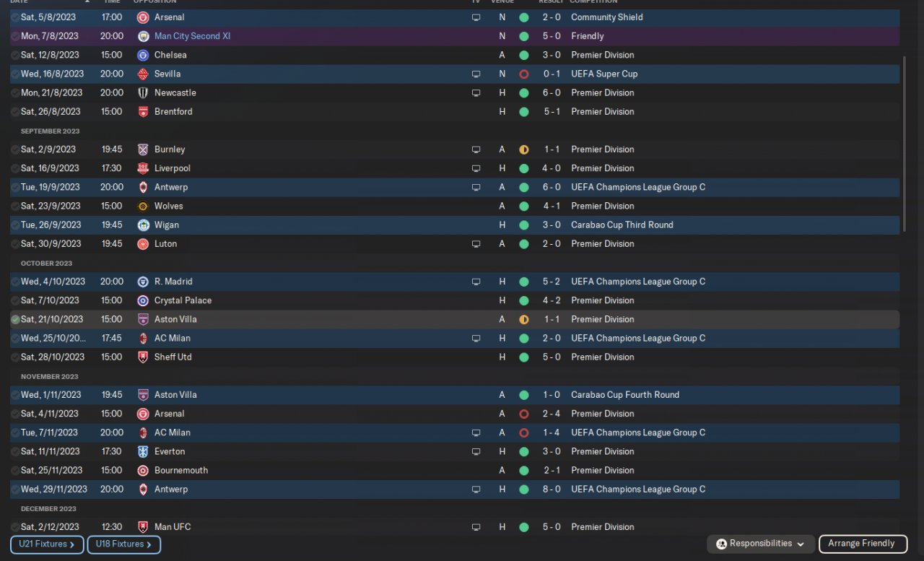Toggle the green checkmark on Aston Villa 21/10 row
Viewport: 924px width, 561px height.
point(15,319)
